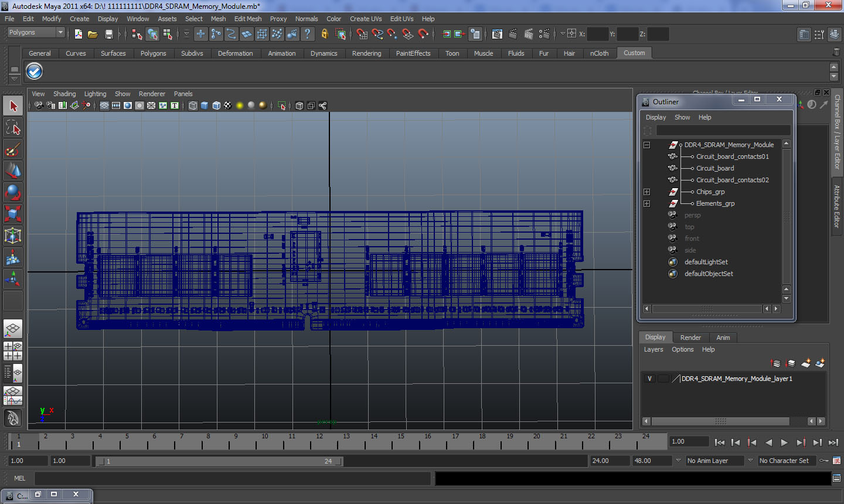Collapse the DDR4_SDRAM_Memory_Module node

(646, 145)
